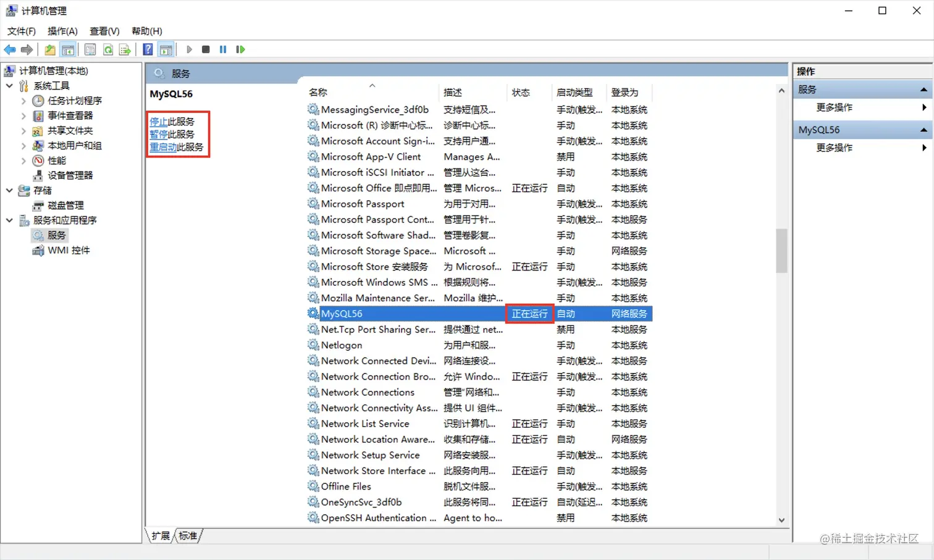The width and height of the screenshot is (934, 560).
Task: Select the Mozilla Maintenance Service row
Action: 479,298
